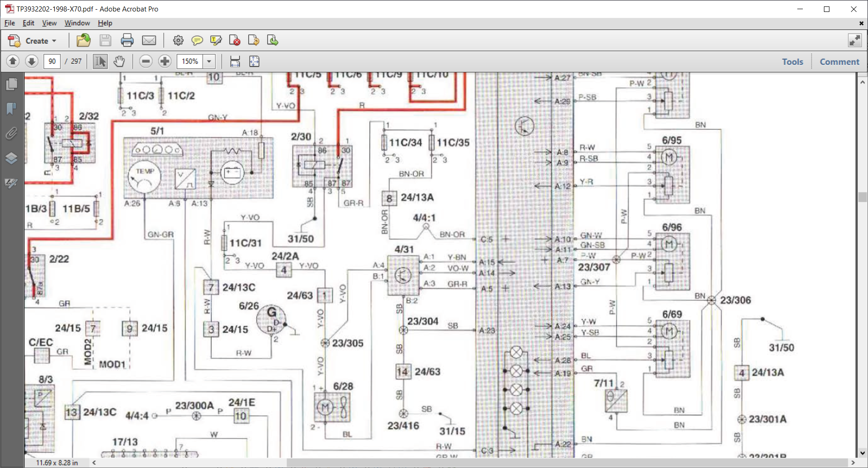Viewport: 868px width, 468px height.
Task: Open the Bookmarks side panel
Action: point(11,109)
